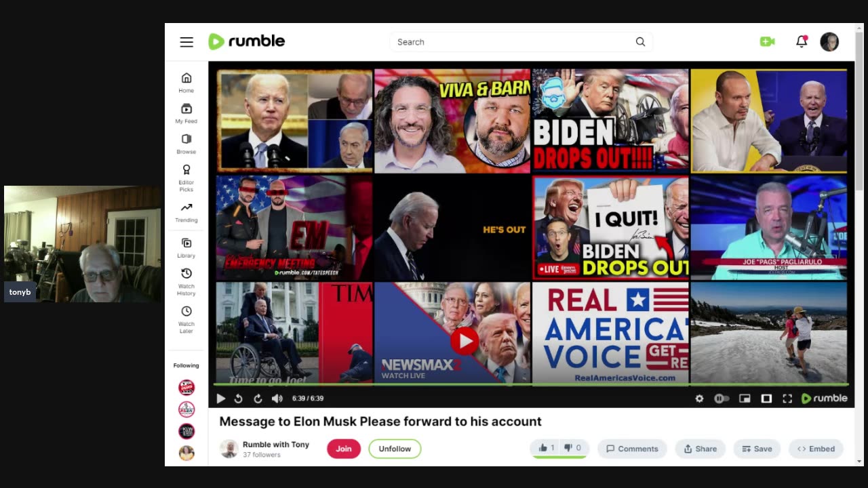The image size is (868, 488).
Task: Go to Rumble homepage via logo
Action: 247,41
